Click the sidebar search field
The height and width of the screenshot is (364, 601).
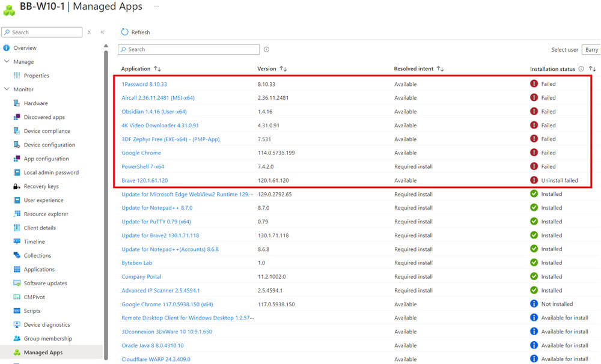(42, 32)
